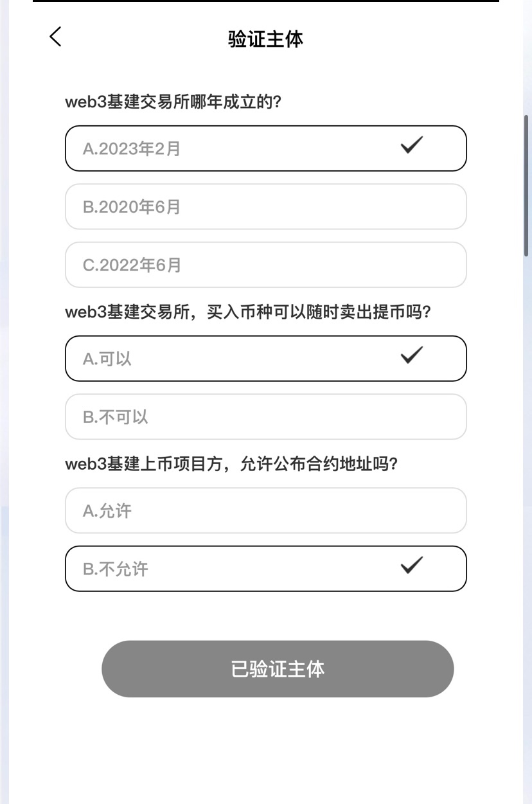This screenshot has height=804, width=532.
Task: Click the 验证主体 page title
Action: click(265, 39)
